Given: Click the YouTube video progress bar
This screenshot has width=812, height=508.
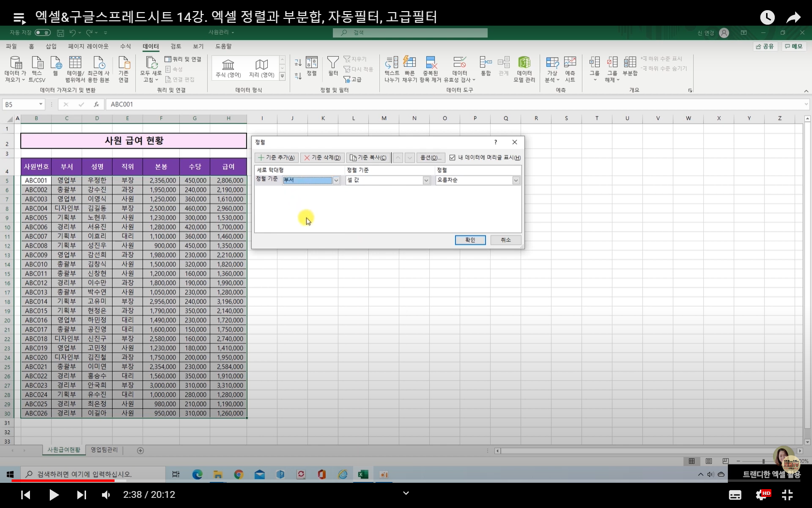Looking at the screenshot, I should point(406,481).
